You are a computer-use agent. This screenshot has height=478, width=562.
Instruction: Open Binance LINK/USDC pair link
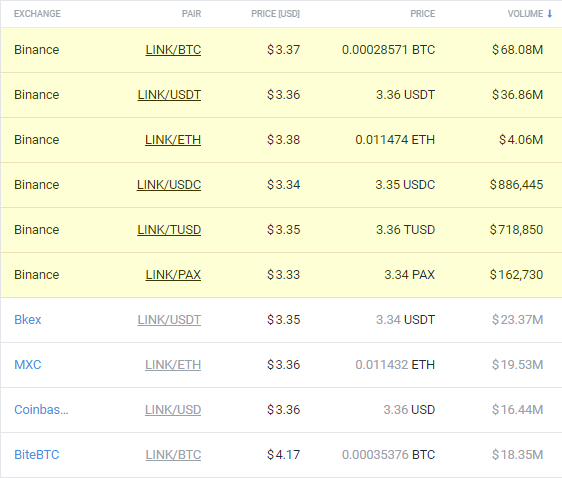tap(169, 185)
